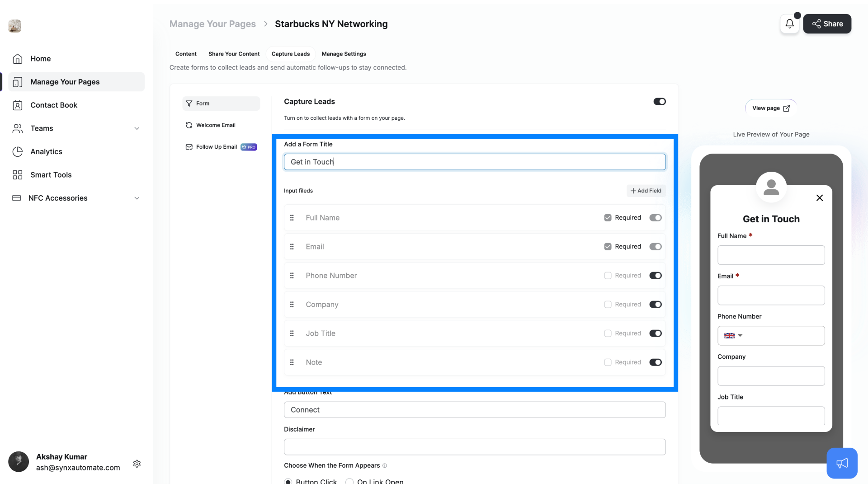Select the Capture Leads tab

(290, 54)
